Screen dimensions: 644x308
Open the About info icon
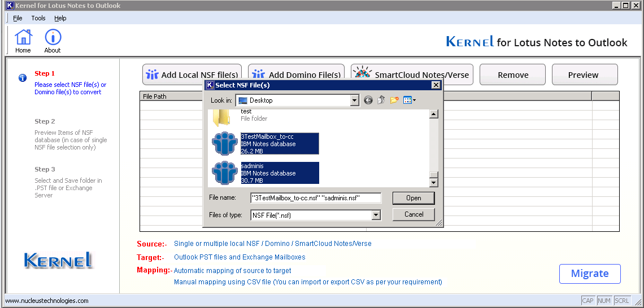53,38
